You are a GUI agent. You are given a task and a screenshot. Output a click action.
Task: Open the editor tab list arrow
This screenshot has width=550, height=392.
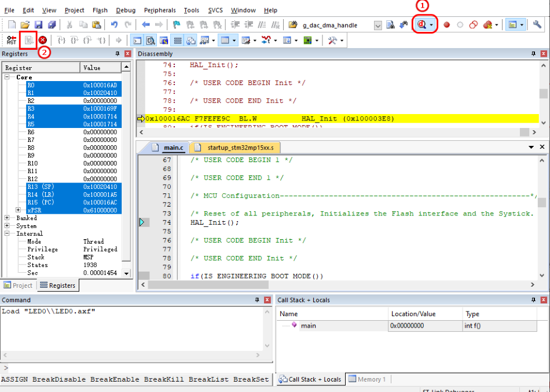531,147
